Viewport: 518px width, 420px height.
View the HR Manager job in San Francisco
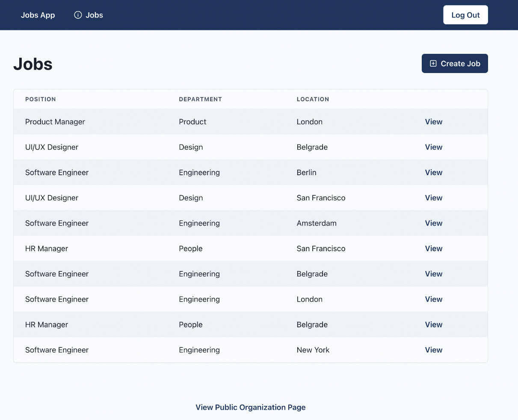tap(433, 248)
